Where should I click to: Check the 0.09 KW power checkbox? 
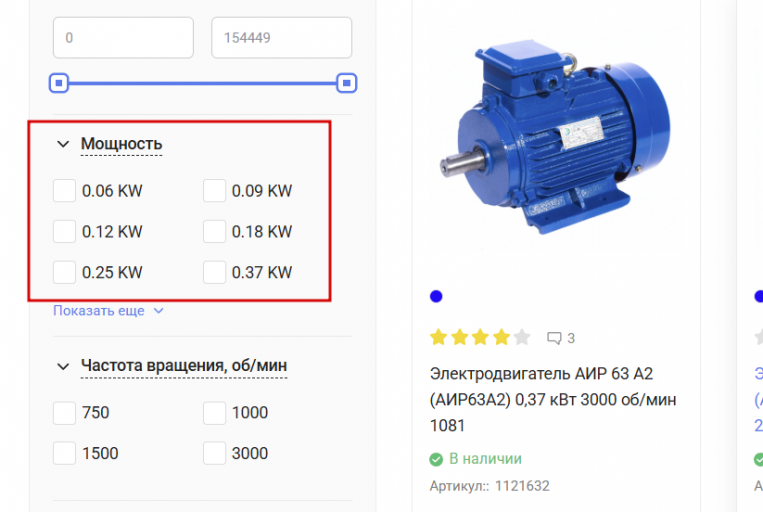point(214,190)
